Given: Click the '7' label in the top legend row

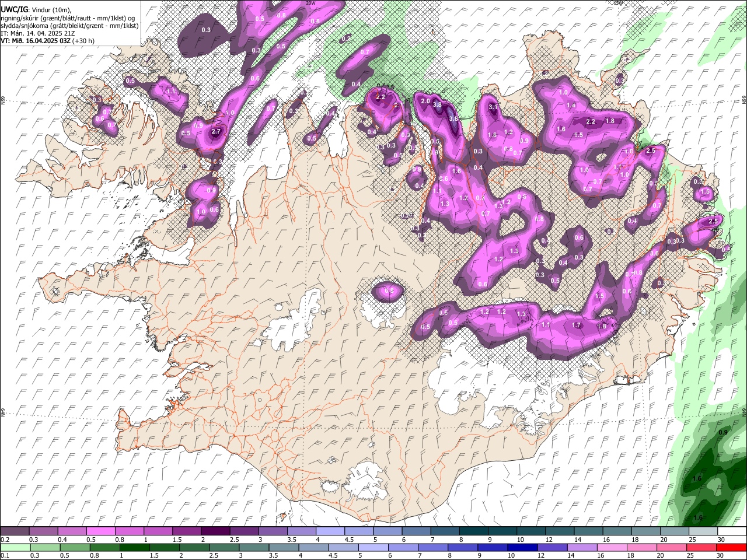Looking at the screenshot, I should pyautogui.click(x=433, y=540).
